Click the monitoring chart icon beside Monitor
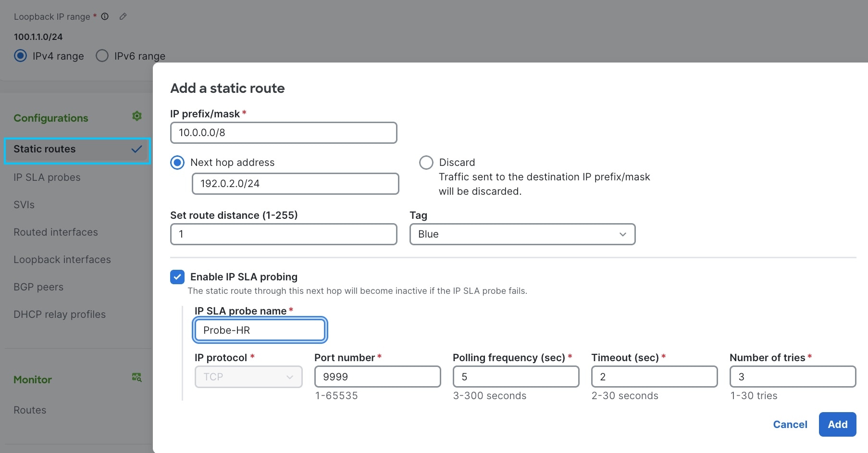 (137, 377)
